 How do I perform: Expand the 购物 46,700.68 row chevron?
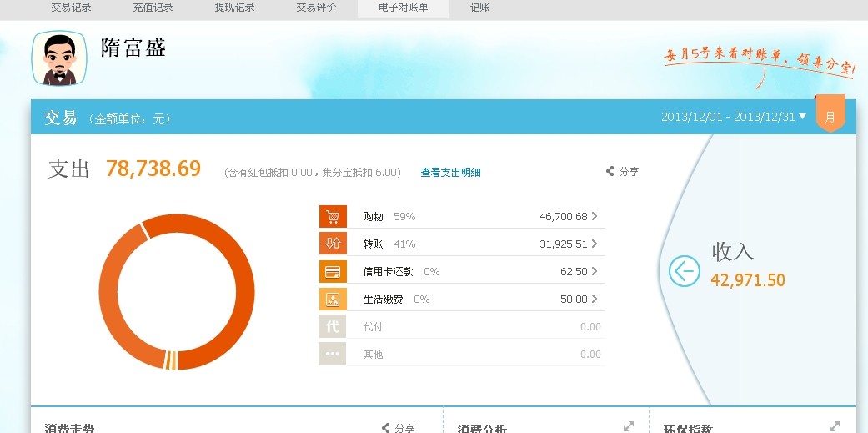click(595, 216)
